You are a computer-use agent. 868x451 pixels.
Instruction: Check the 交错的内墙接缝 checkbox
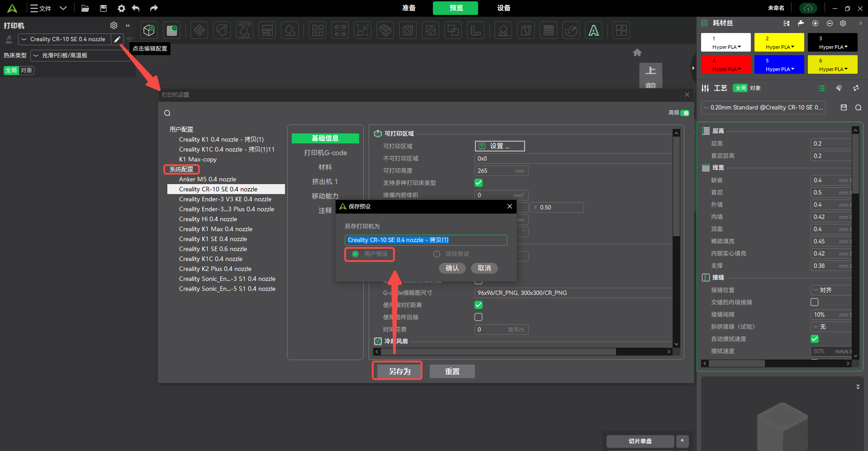(x=815, y=302)
